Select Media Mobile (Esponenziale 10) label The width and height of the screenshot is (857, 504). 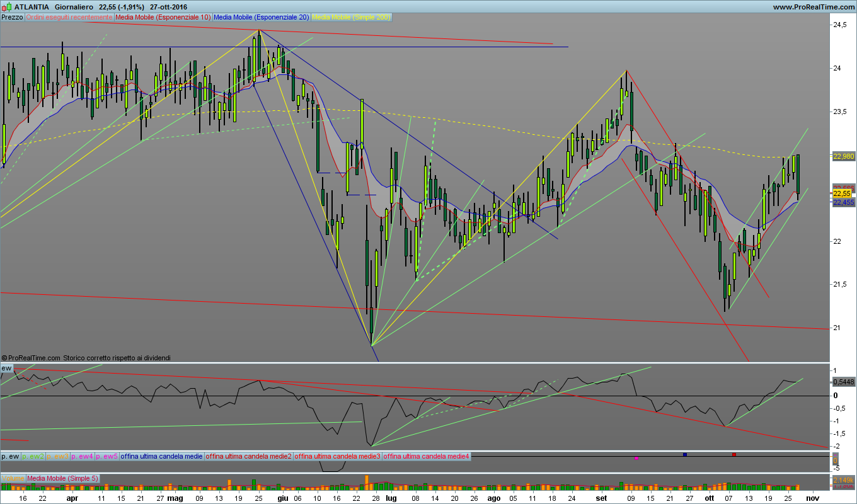163,18
